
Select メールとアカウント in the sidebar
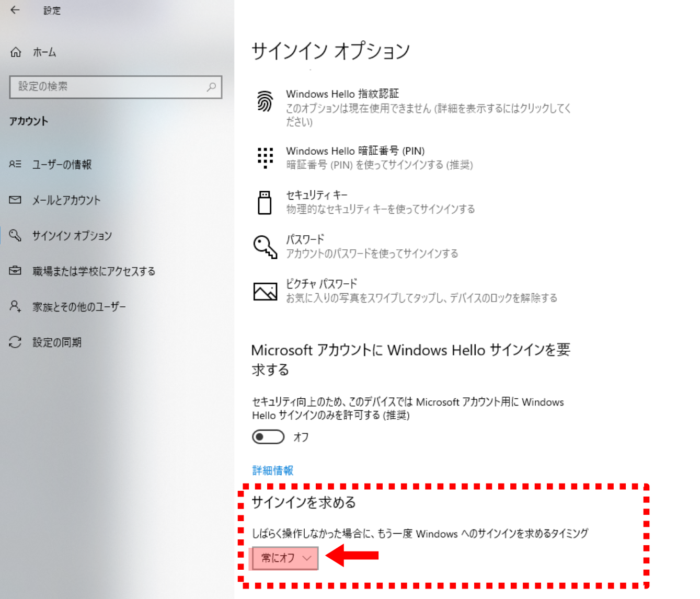pyautogui.click(x=66, y=200)
